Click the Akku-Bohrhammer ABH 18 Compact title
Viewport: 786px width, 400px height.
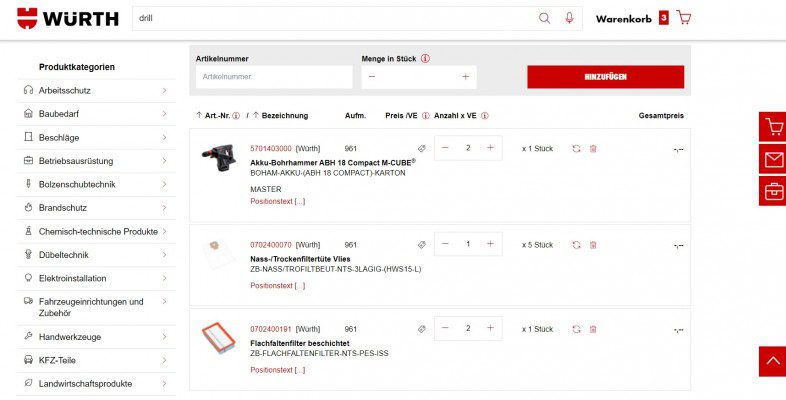tap(333, 162)
